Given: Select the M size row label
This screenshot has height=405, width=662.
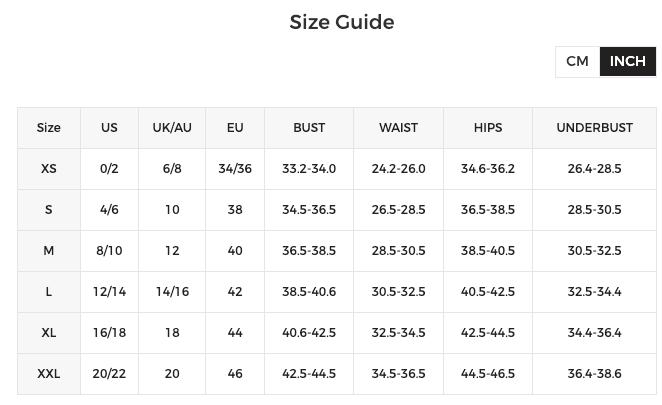Looking at the screenshot, I should [x=49, y=251].
